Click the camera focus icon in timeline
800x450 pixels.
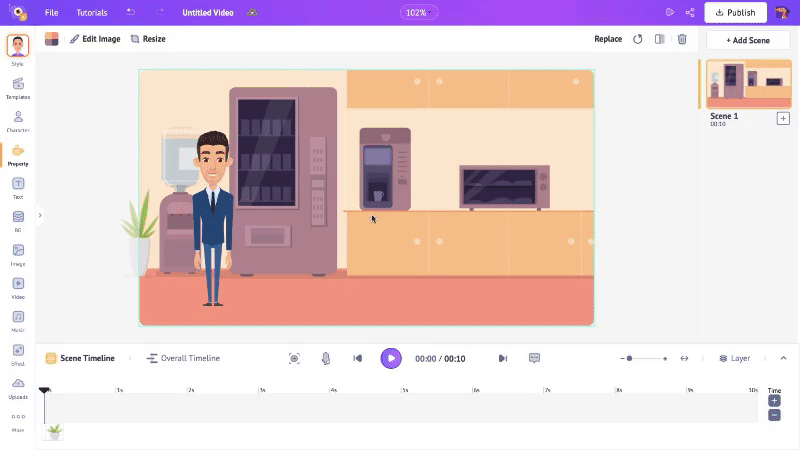point(294,358)
